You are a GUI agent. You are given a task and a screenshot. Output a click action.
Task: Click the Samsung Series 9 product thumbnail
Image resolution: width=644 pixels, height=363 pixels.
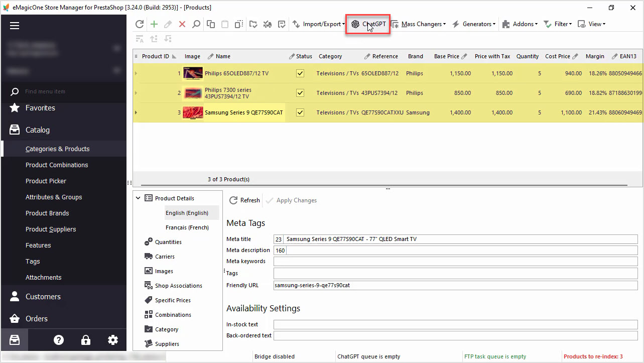(x=193, y=112)
